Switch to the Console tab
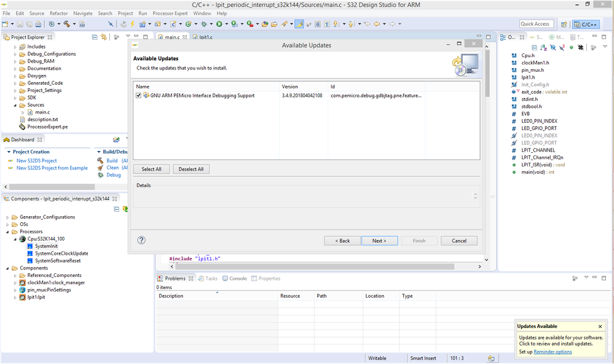Screen dimensions: 614x364 (x=235, y=279)
